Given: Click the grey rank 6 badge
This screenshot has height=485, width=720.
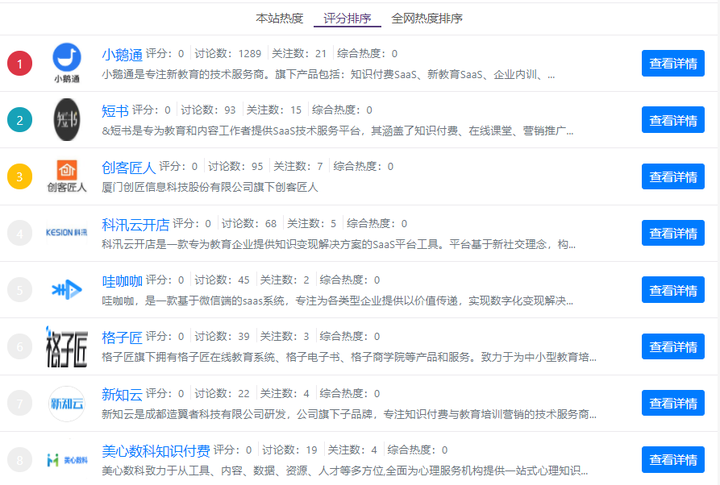Looking at the screenshot, I should [20, 347].
